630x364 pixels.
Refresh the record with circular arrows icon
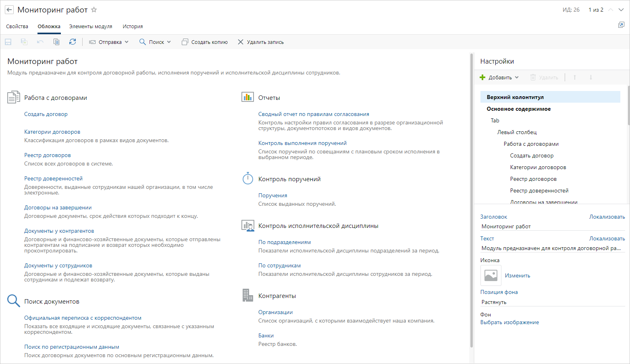(x=73, y=42)
